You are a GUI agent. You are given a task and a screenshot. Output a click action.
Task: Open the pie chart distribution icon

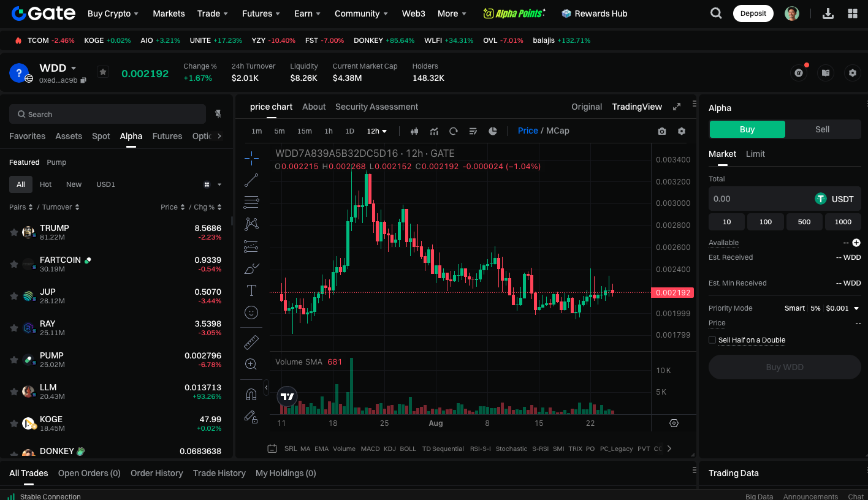pos(493,131)
